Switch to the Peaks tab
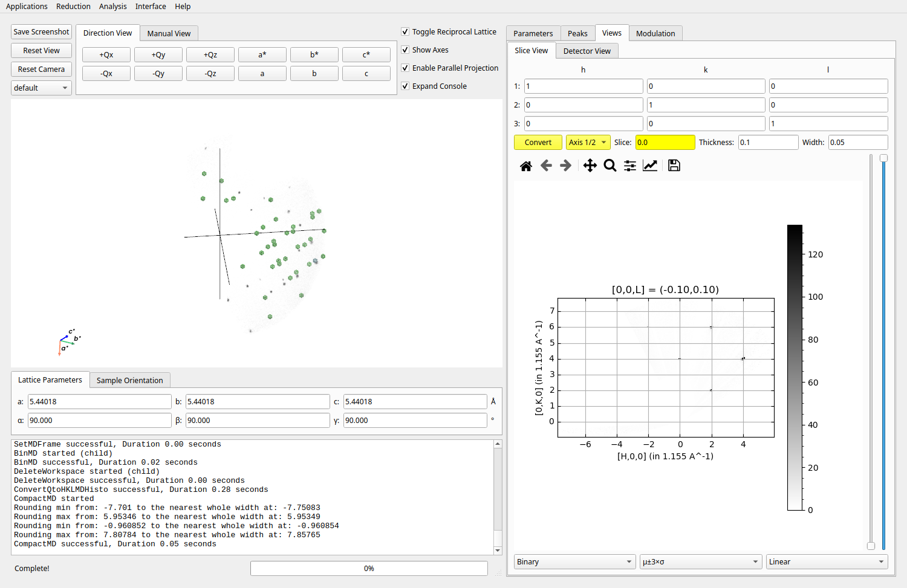Image resolution: width=907 pixels, height=588 pixels. (577, 33)
